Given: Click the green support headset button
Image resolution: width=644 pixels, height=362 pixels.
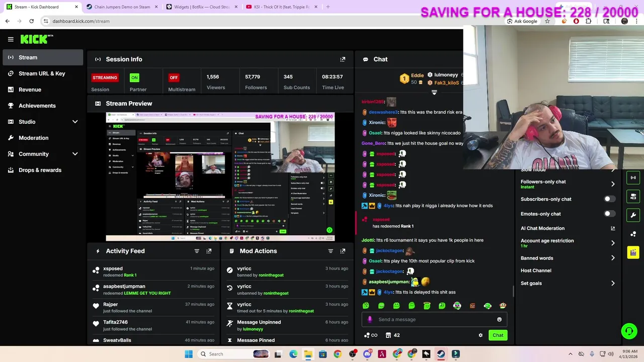Looking at the screenshot, I should point(629,331).
